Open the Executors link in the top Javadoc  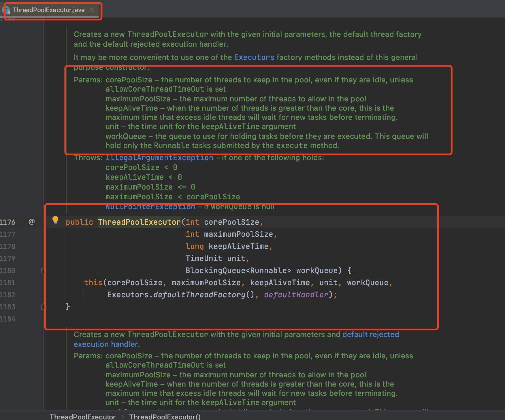(254, 57)
